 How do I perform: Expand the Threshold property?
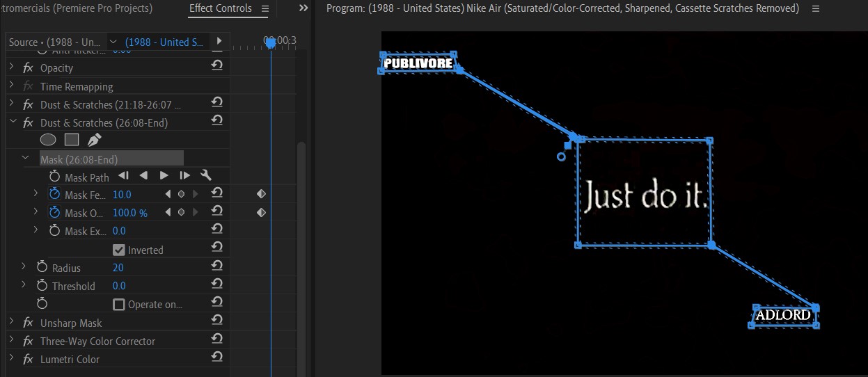coord(24,285)
